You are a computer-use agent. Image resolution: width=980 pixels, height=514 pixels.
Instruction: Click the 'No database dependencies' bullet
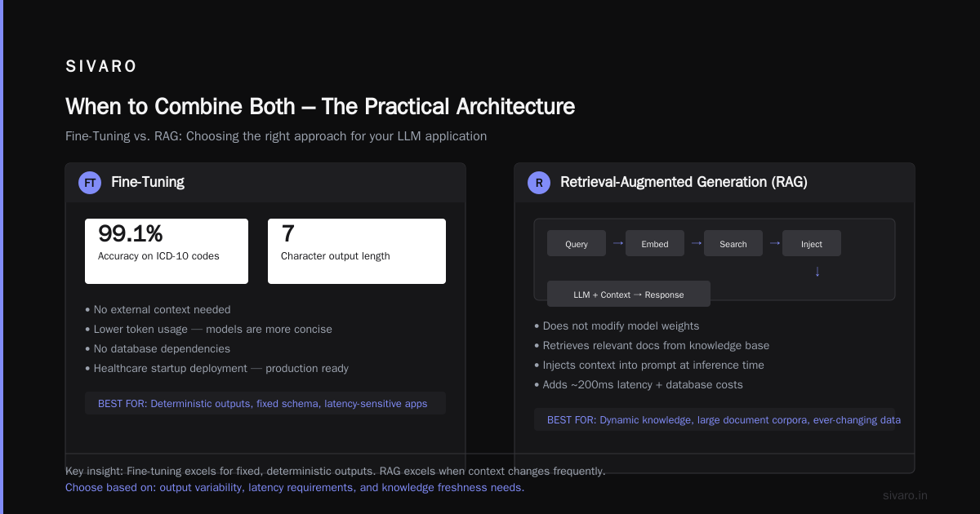pos(158,349)
